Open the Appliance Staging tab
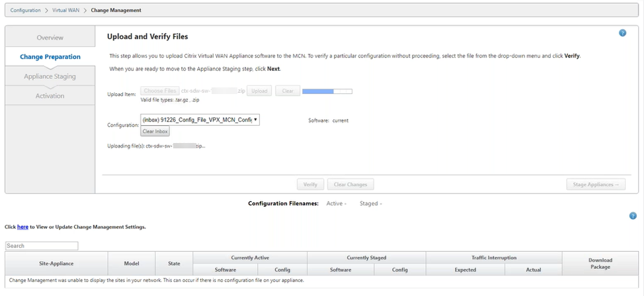 pyautogui.click(x=50, y=76)
